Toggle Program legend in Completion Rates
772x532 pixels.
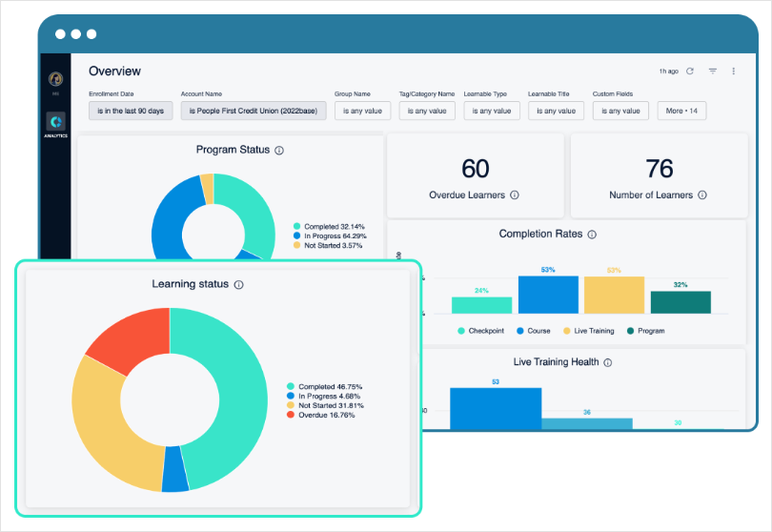click(x=645, y=331)
